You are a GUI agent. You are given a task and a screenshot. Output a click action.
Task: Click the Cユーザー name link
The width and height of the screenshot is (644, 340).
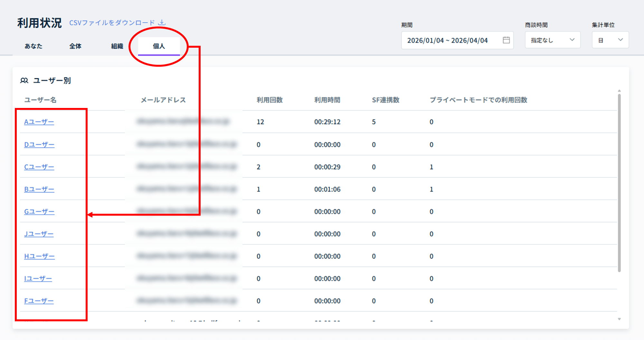click(x=39, y=167)
